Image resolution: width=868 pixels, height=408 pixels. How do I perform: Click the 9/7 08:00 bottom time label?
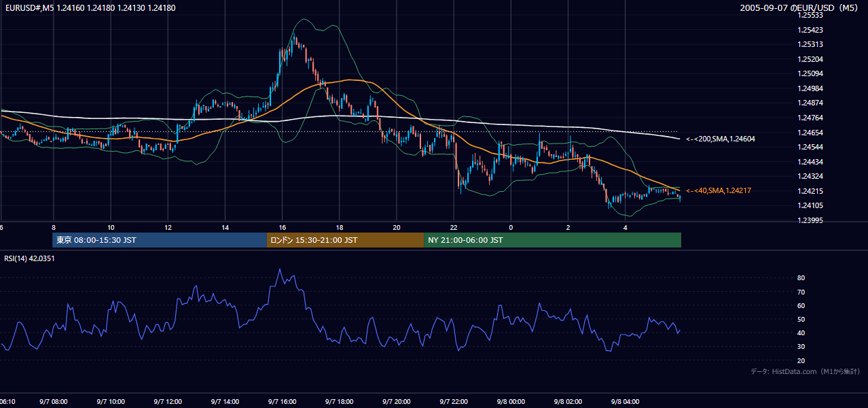54,402
